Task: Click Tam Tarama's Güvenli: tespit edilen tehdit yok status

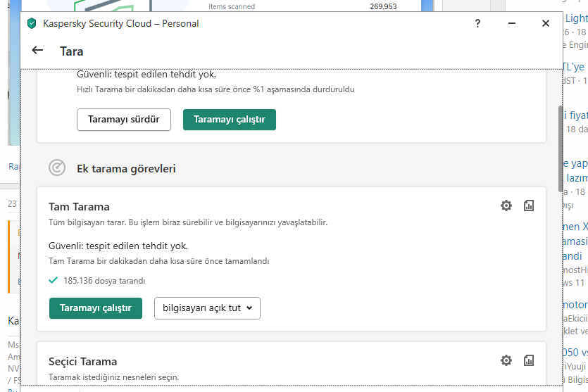Action: pyautogui.click(x=118, y=246)
